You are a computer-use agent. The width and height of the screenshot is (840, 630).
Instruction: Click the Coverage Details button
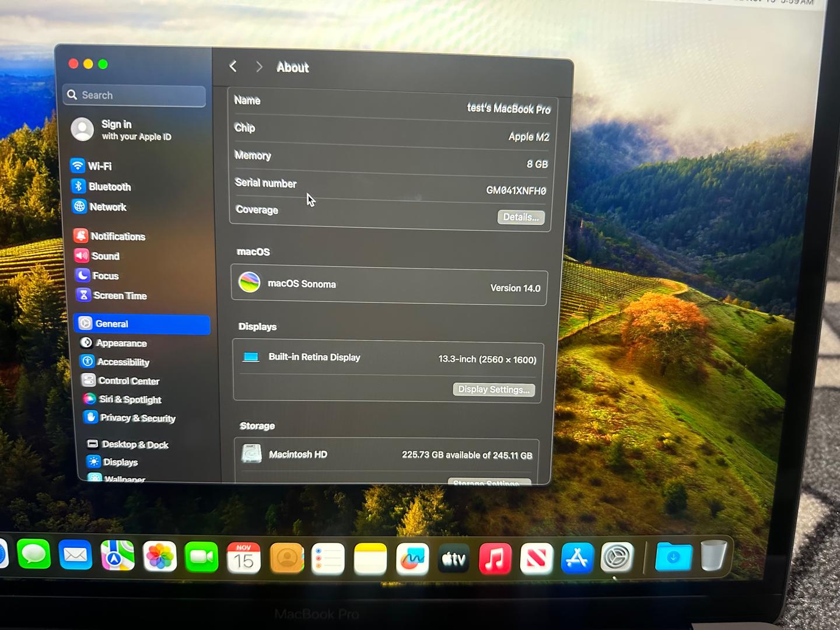[521, 217]
